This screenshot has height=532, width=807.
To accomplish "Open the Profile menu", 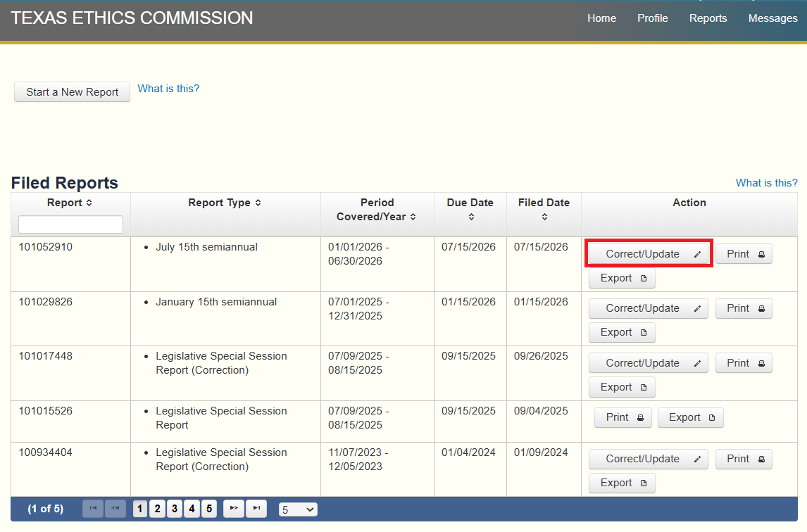I will coord(653,18).
